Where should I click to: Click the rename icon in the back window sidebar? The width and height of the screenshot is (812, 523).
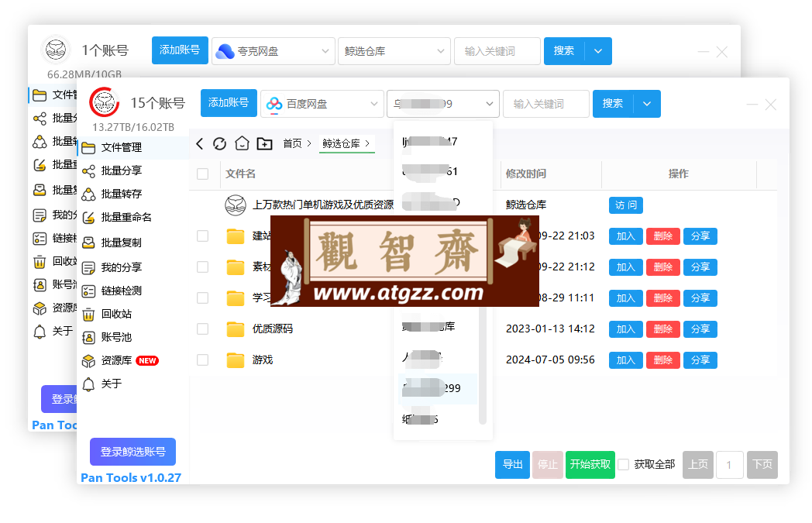point(40,165)
